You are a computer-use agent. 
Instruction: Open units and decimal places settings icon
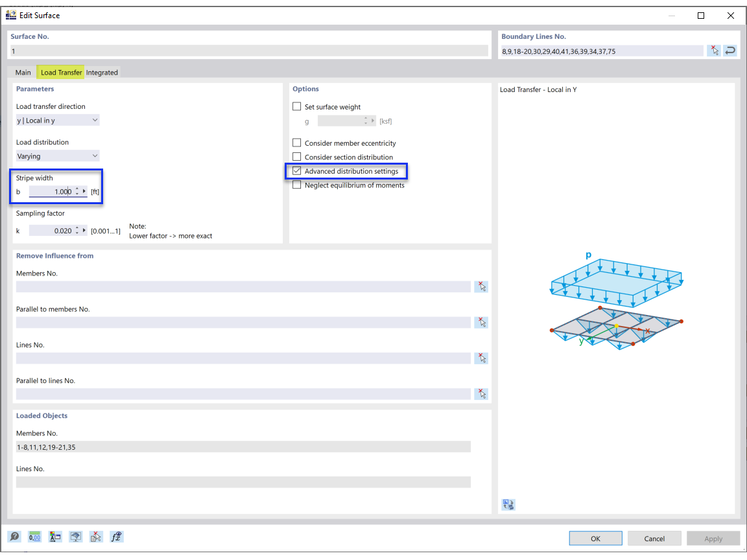(x=35, y=537)
